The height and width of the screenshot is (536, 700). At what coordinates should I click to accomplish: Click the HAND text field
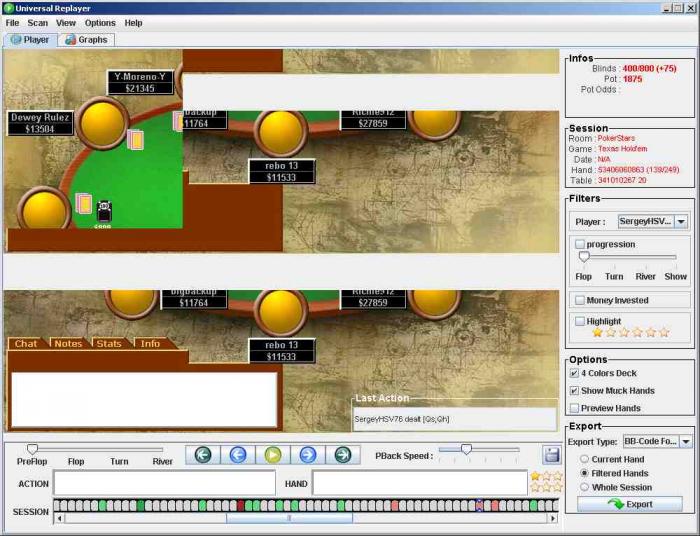(x=420, y=483)
